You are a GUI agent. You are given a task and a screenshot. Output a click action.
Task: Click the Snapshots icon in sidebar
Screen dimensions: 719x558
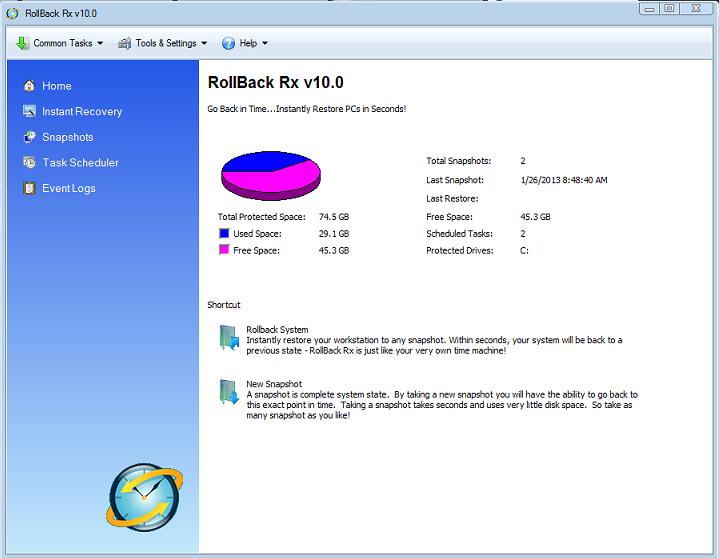coord(29,137)
